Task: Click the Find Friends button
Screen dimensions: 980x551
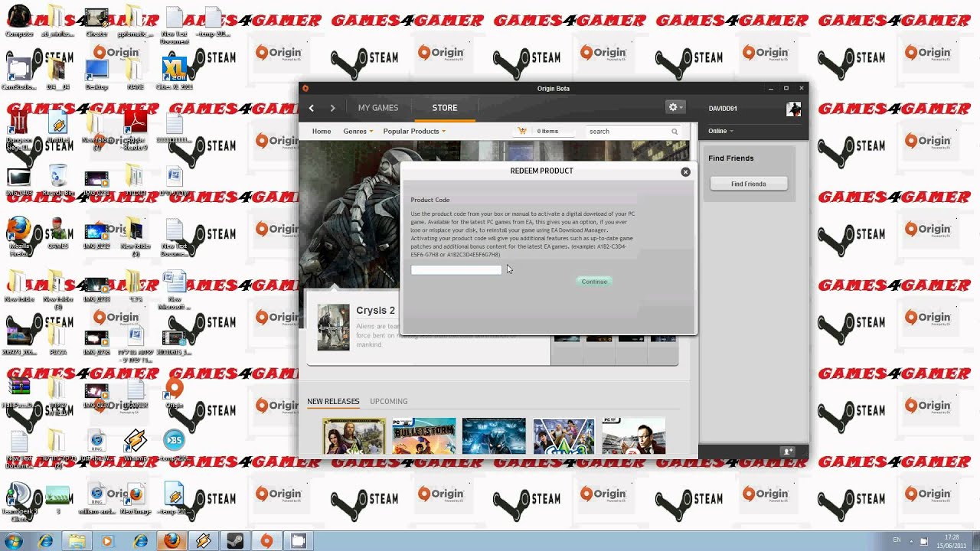Action: (x=749, y=184)
